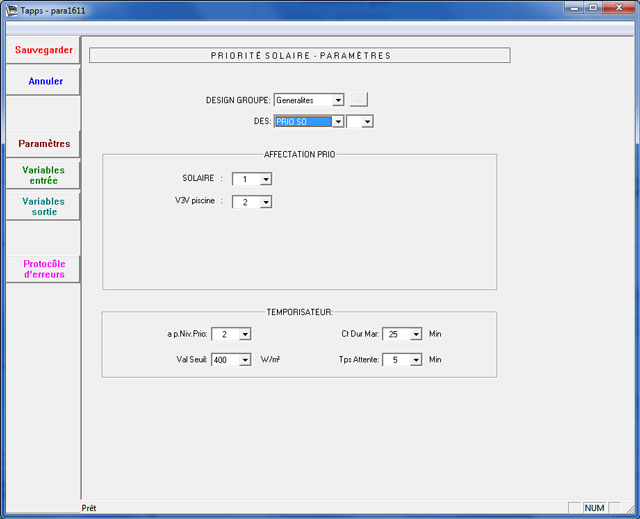The width and height of the screenshot is (640, 519).
Task: Open the small empty dropdown next to DES
Action: coord(367,121)
